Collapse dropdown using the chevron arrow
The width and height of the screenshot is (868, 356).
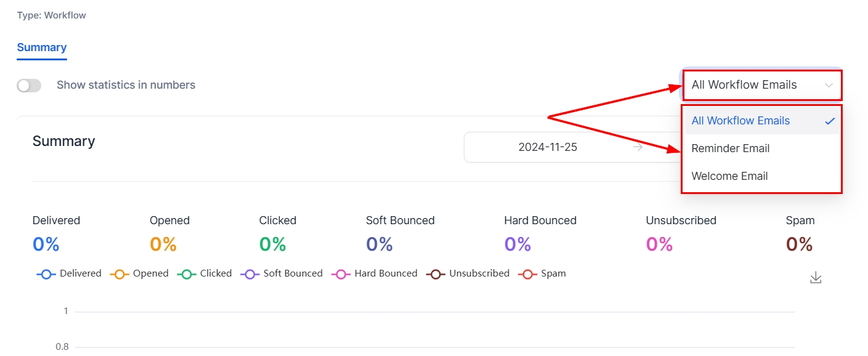coord(829,86)
